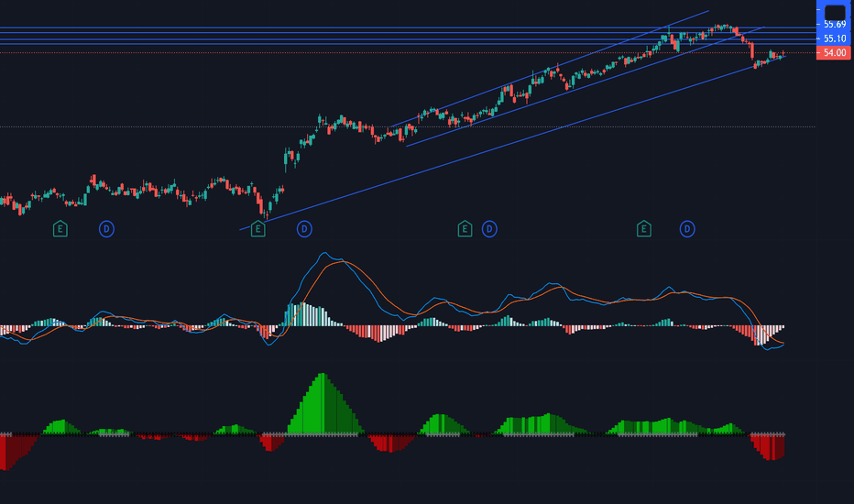Viewport: 854px width, 504px height.
Task: Open the second earnings E marker from left
Action: (x=258, y=229)
